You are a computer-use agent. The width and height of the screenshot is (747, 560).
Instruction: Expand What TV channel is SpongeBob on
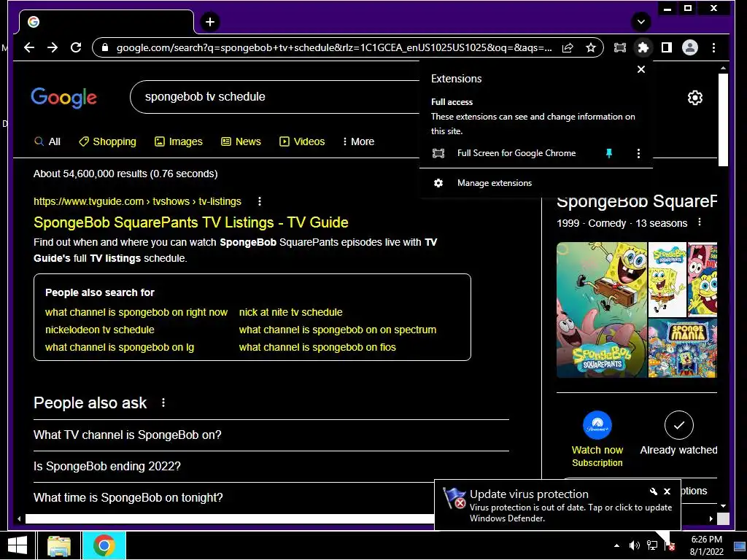[x=271, y=435]
